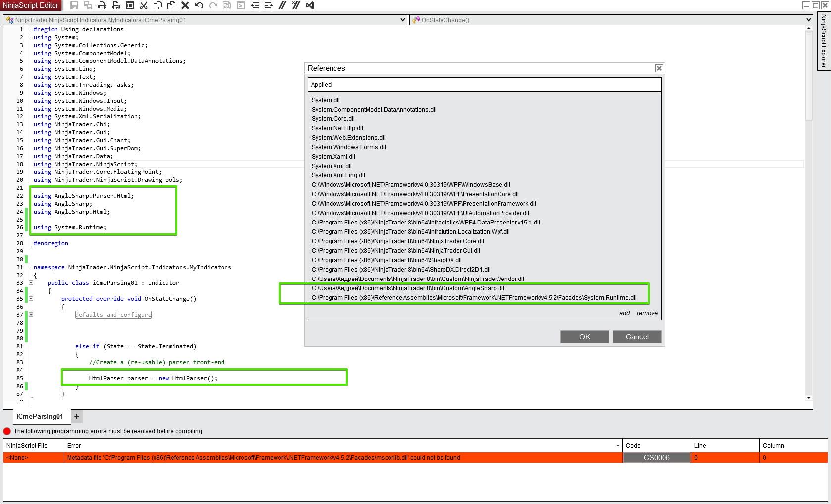Select the NinjaTrader.Vendor.dll reference

pyautogui.click(x=418, y=279)
